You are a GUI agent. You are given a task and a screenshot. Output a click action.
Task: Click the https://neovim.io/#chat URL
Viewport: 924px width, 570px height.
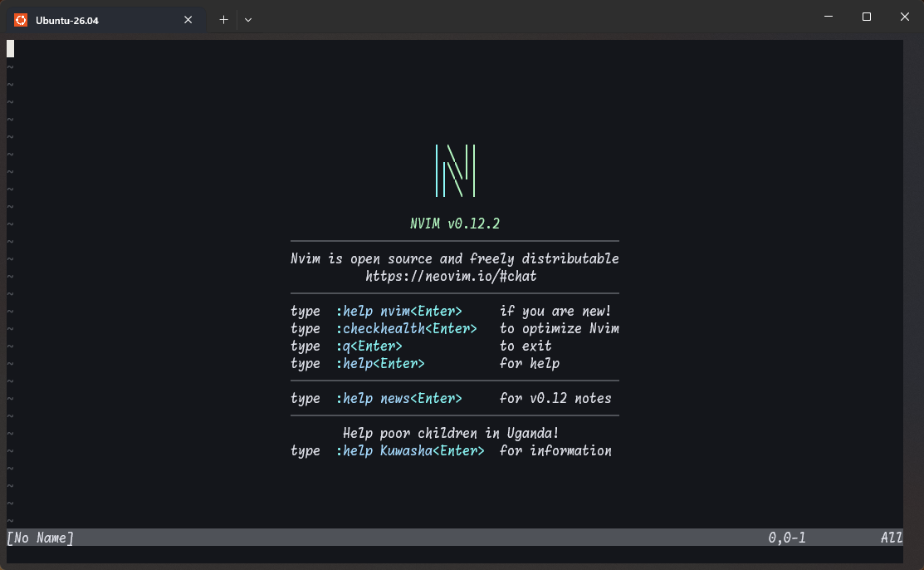[452, 276]
